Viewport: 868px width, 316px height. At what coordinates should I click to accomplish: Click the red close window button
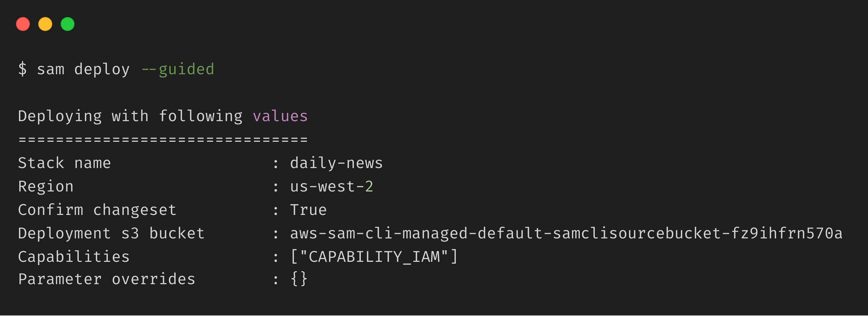click(x=23, y=24)
